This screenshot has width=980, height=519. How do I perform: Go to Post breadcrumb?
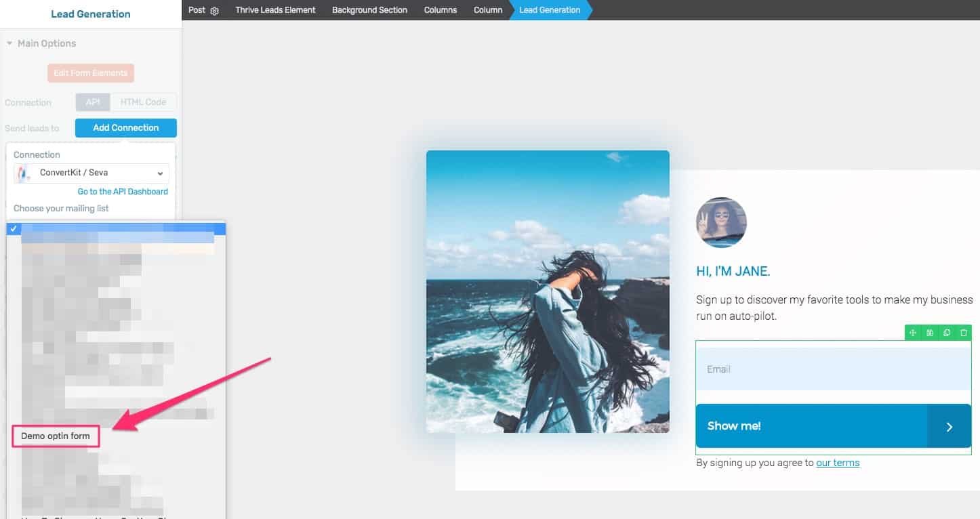[x=197, y=10]
